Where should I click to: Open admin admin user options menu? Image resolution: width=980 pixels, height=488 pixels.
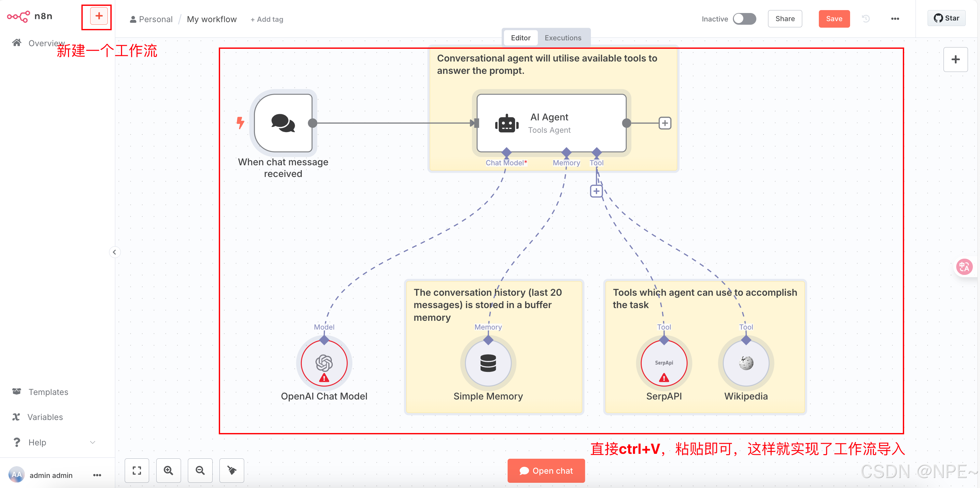click(x=97, y=475)
